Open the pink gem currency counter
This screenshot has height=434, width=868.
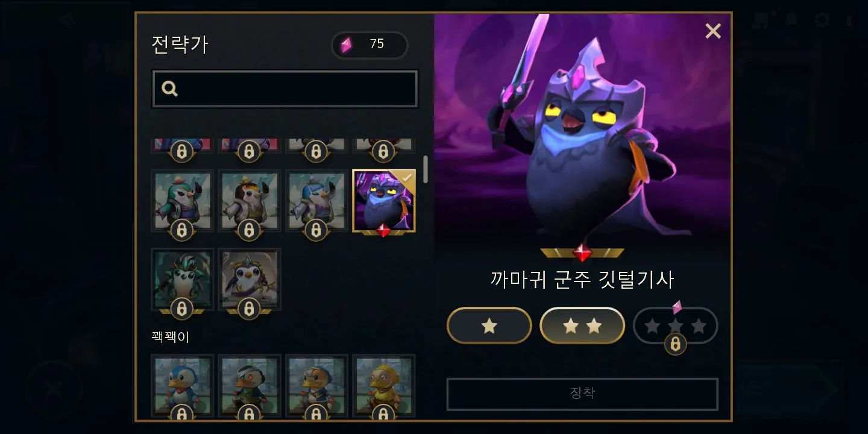370,45
